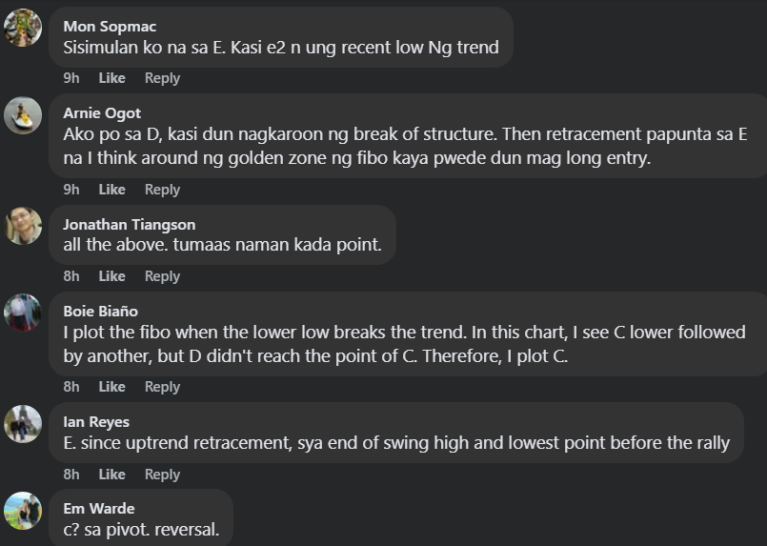767x546 pixels.
Task: Reply to Ian Reyes's comment
Action: [162, 474]
